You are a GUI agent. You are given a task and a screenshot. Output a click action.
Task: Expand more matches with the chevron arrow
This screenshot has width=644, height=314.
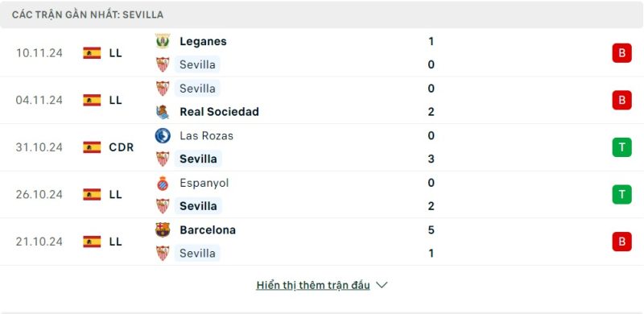pos(382,285)
